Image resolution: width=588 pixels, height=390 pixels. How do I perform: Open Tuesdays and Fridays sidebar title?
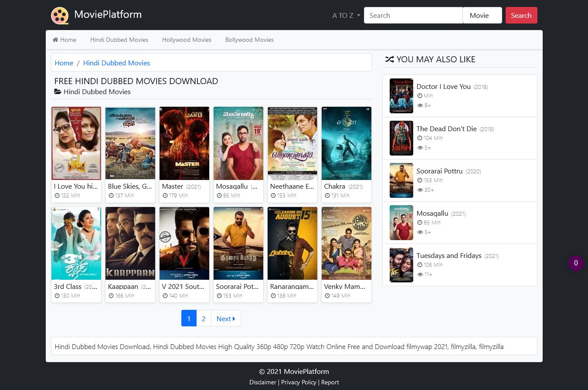[x=449, y=255]
